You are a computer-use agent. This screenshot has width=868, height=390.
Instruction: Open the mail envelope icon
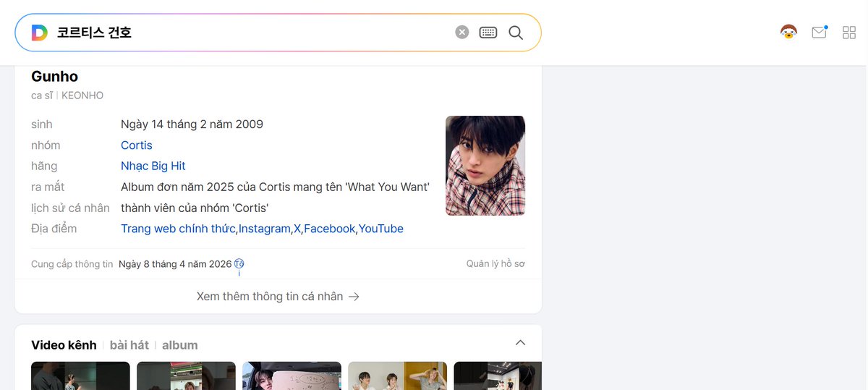[x=819, y=33]
